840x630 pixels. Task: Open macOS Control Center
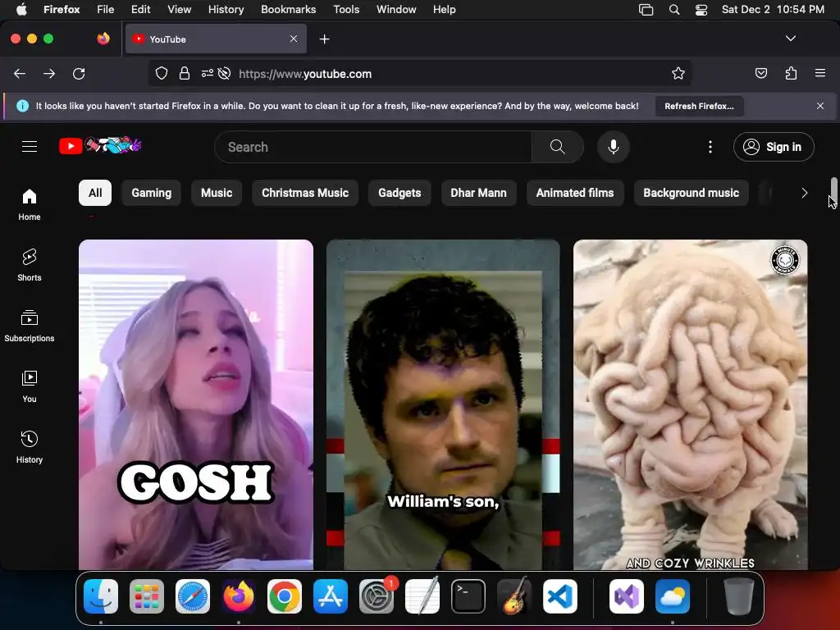click(x=701, y=10)
